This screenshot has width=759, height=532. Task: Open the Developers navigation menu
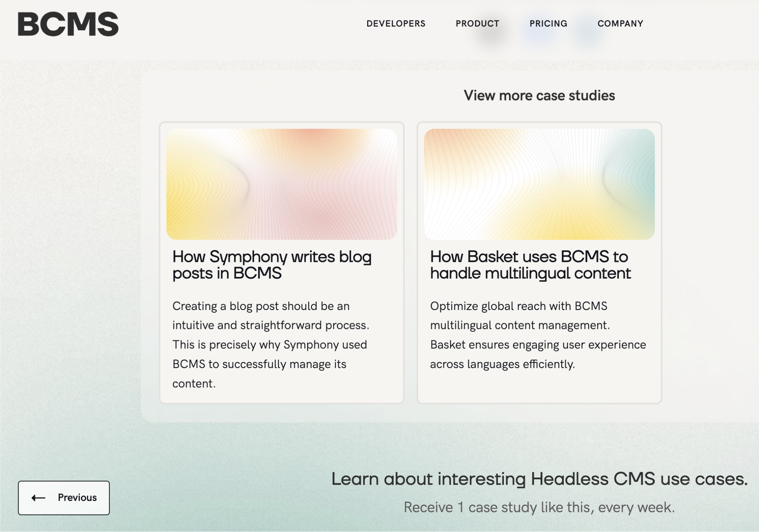[396, 24]
